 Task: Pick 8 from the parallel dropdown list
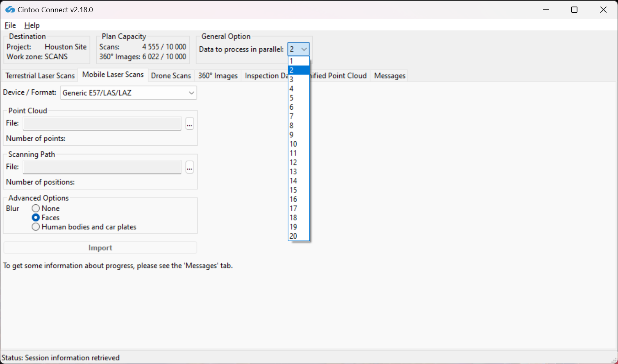coord(299,126)
